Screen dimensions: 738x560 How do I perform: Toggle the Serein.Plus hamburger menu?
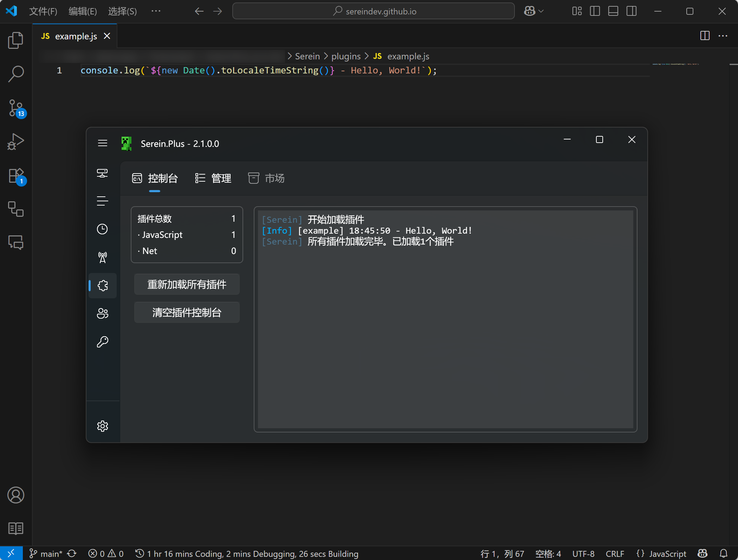click(x=103, y=143)
